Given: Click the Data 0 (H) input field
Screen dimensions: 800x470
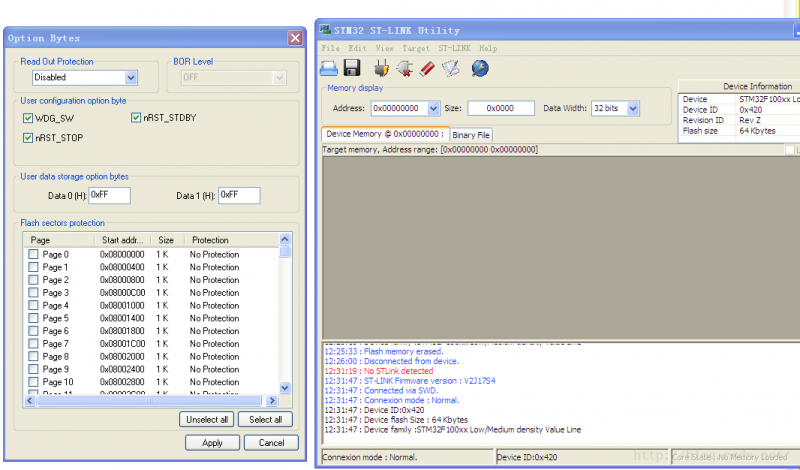Looking at the screenshot, I should tap(110, 195).
